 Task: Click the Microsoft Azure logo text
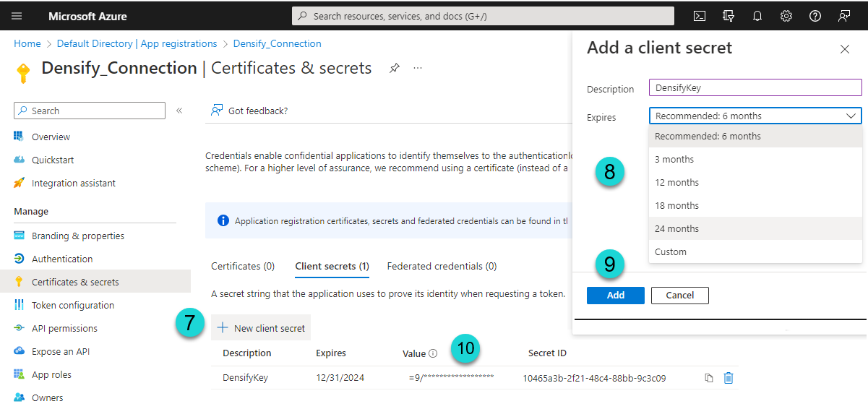(x=87, y=16)
